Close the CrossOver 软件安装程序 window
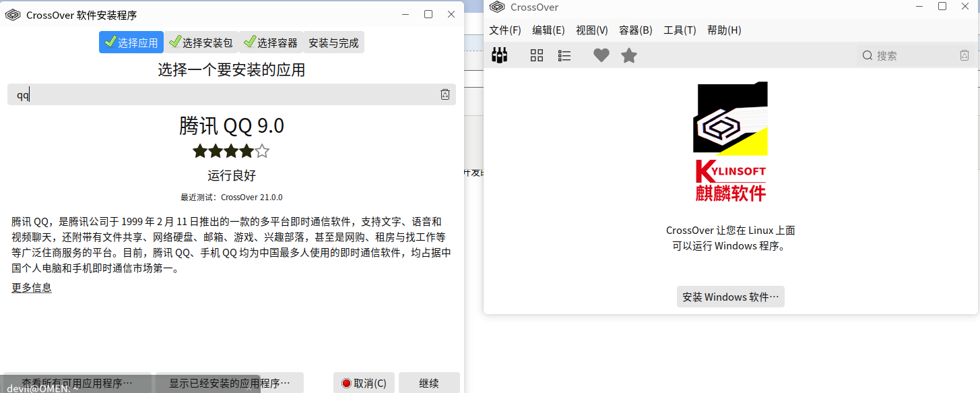 pos(451,14)
